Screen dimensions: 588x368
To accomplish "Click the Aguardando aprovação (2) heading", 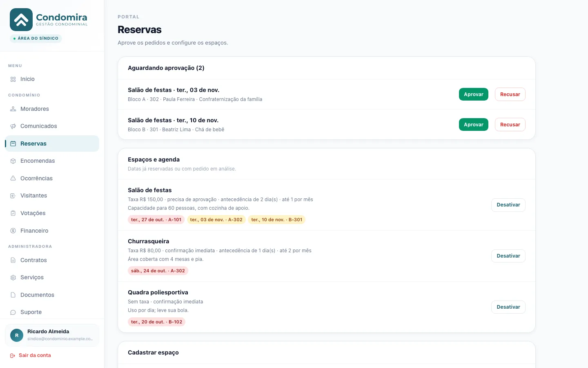I will pyautogui.click(x=166, y=68).
